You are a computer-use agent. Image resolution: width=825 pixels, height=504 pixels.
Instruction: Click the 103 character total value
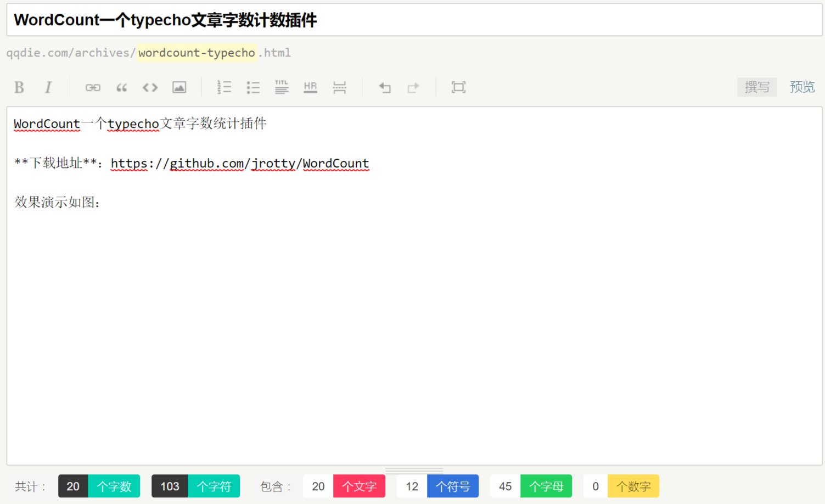coord(170,486)
